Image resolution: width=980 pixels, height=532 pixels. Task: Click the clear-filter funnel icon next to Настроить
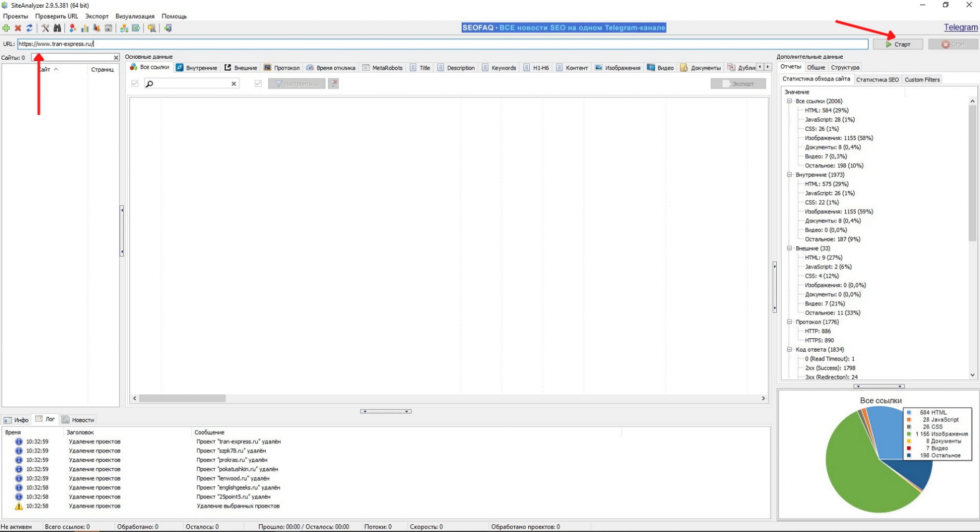[333, 84]
